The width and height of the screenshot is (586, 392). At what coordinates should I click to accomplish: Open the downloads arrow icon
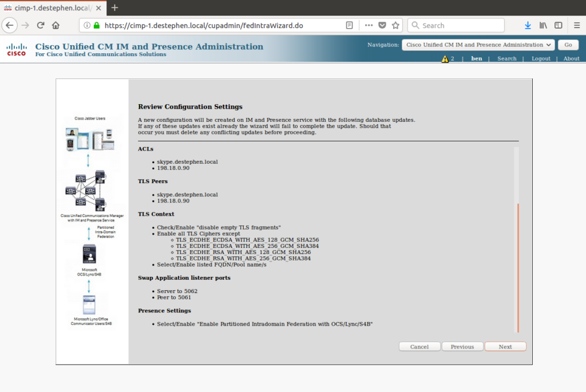click(x=528, y=25)
